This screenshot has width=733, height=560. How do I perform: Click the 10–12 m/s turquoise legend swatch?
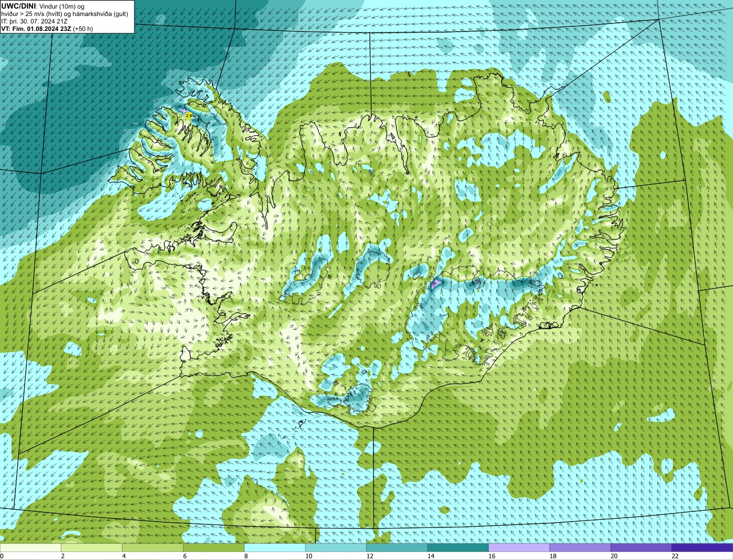click(336, 547)
